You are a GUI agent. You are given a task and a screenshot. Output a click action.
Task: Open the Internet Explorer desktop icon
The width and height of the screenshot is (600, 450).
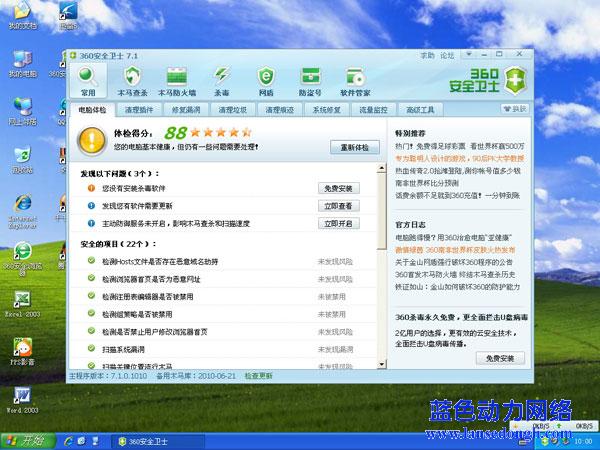coord(23,212)
